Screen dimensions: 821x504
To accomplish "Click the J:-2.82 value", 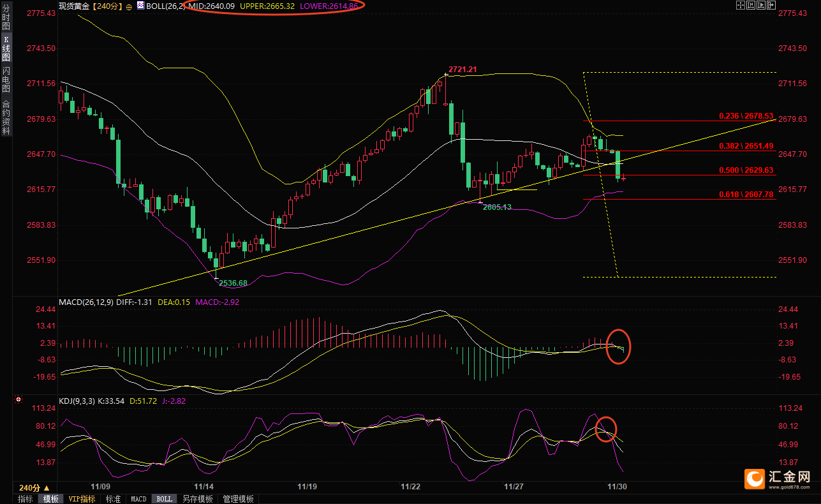I will (174, 401).
